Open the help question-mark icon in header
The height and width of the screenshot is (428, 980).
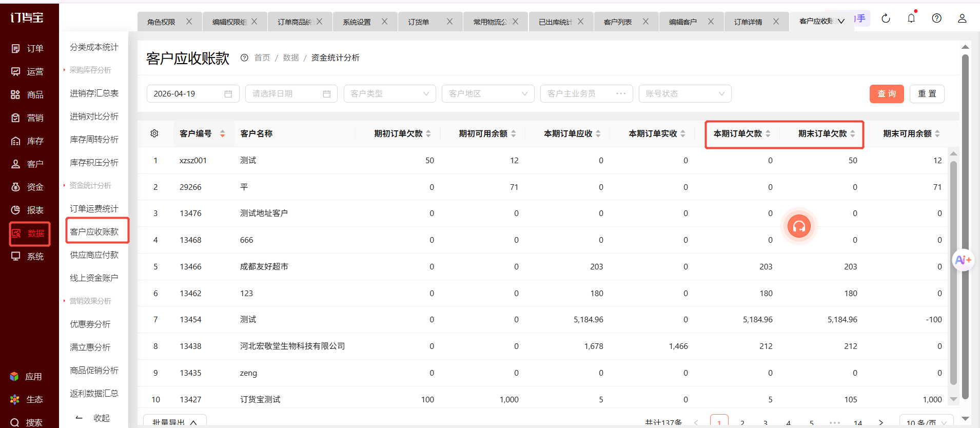(937, 18)
